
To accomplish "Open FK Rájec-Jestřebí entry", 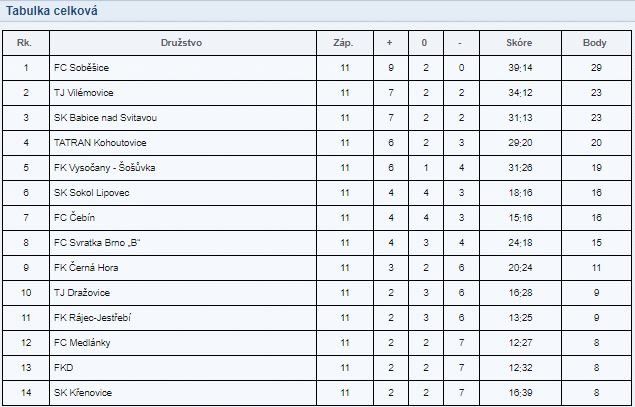I will coord(92,318).
